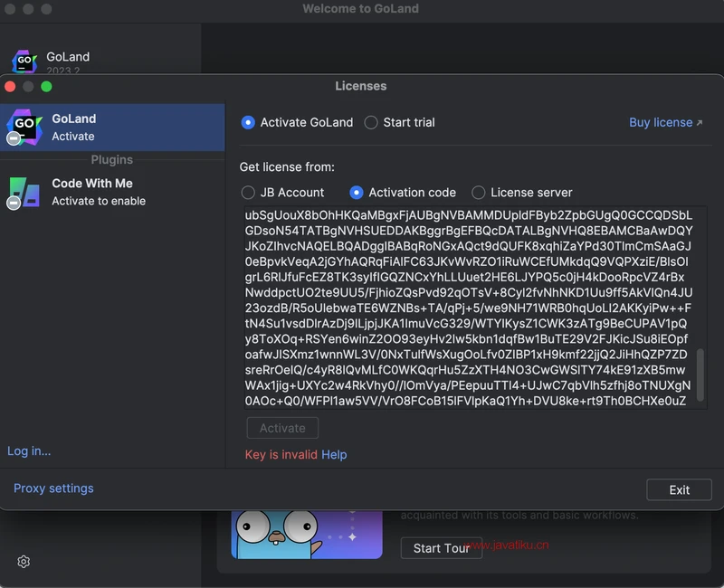Click the activation code vertical scrollbar
Viewport: 724px width, 588px height.
pyautogui.click(x=700, y=375)
